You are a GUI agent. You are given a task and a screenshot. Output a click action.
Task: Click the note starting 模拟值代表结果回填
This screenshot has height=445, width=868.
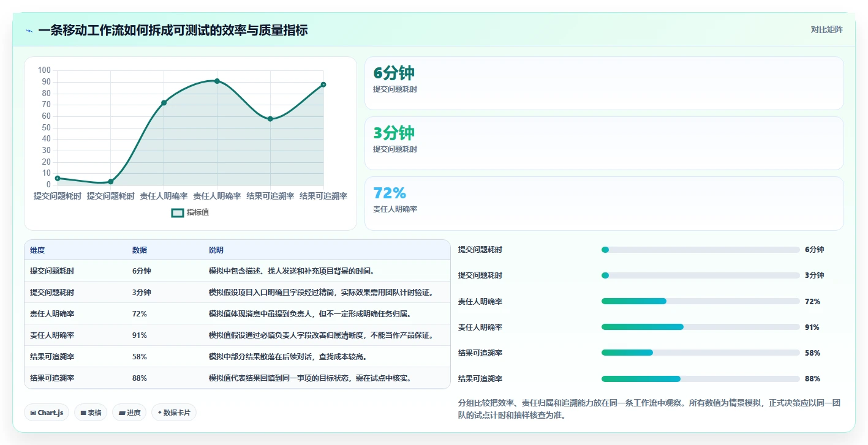pyautogui.click(x=309, y=378)
